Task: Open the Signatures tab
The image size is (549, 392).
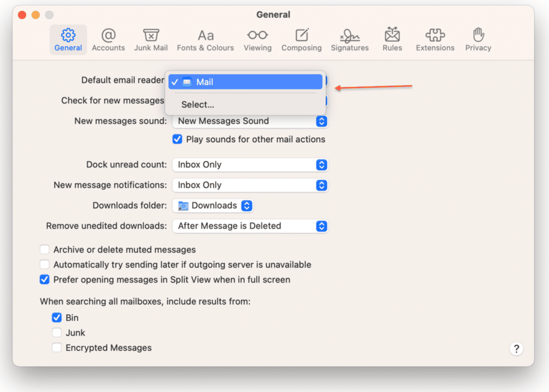Action: 350,40
